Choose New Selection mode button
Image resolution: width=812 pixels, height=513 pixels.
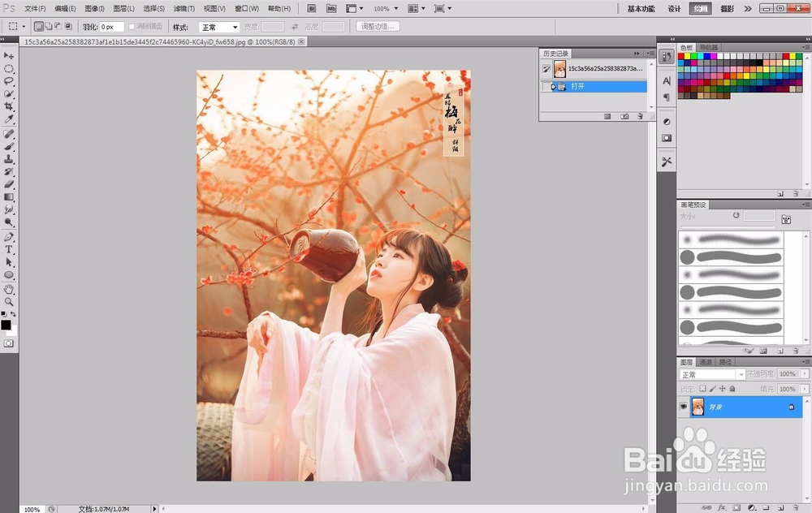[39, 27]
